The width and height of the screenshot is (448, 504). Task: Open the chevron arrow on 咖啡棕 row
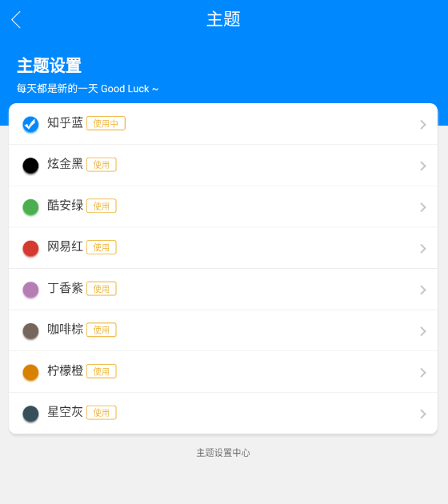click(x=423, y=331)
